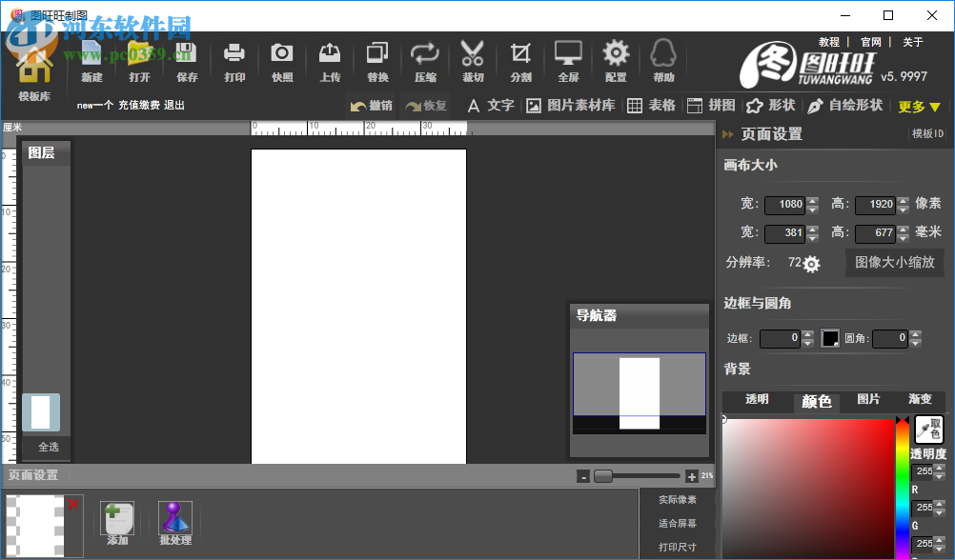Viewport: 955px width, 560px height.
Task: Switch to the 透明 background tab
Action: pos(757,399)
